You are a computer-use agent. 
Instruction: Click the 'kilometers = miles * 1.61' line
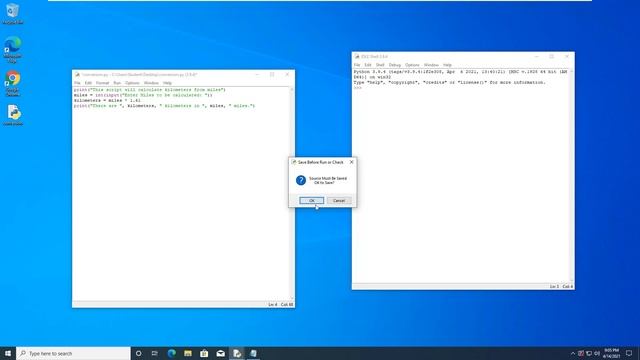pyautogui.click(x=107, y=100)
